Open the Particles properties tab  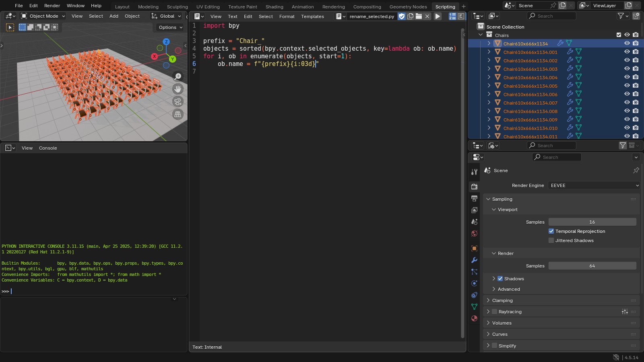click(x=474, y=271)
